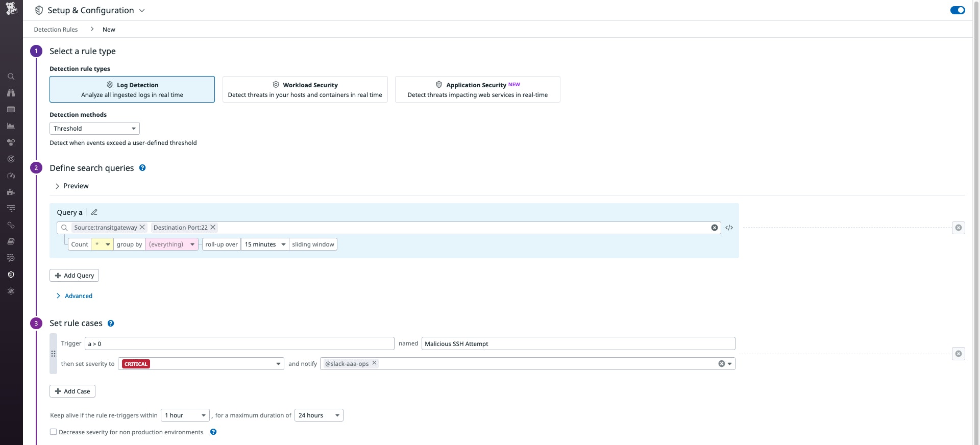Toggle the switch in the top right
Viewport: 980px width, 445px height.
pyautogui.click(x=957, y=10)
